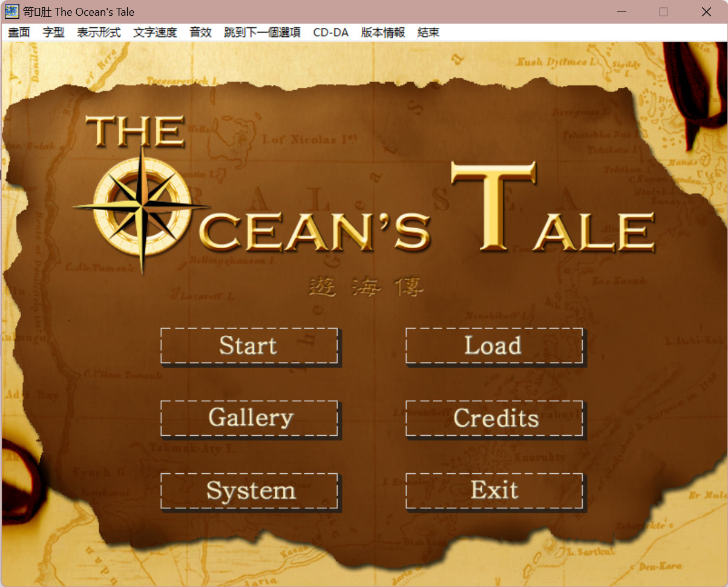The image size is (728, 587).
Task: Expand the 文字速度 menu
Action: (x=155, y=33)
